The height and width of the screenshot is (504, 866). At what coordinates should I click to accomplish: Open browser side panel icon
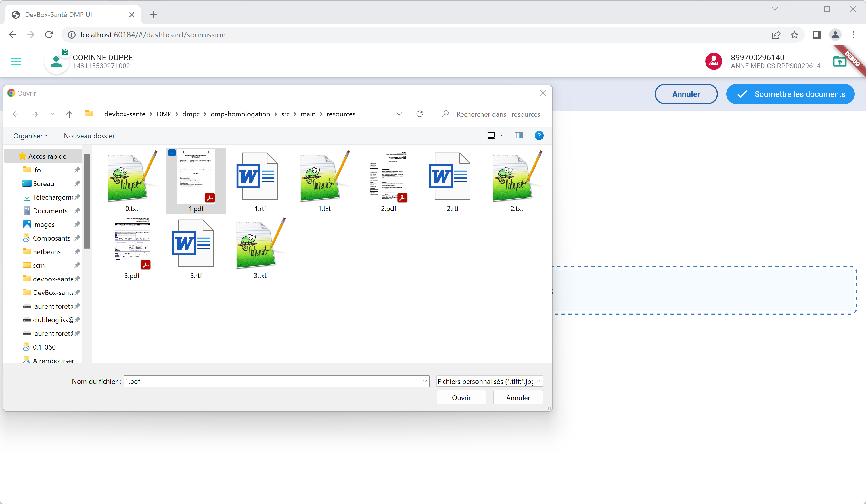point(817,35)
